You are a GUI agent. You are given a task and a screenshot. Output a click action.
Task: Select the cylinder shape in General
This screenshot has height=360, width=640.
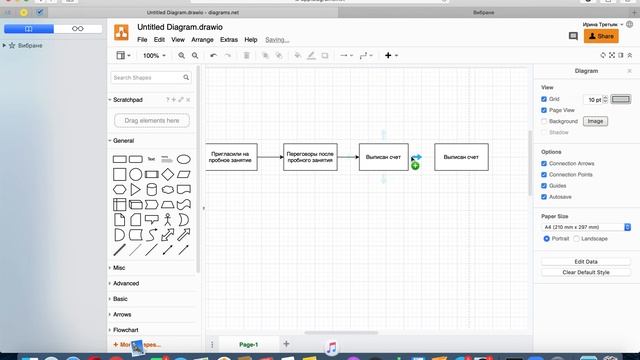pos(151,189)
